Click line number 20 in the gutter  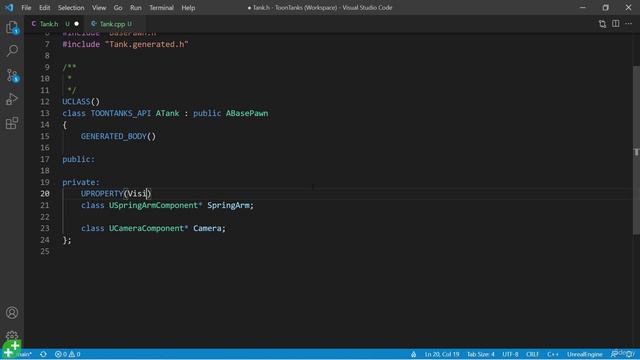point(45,193)
